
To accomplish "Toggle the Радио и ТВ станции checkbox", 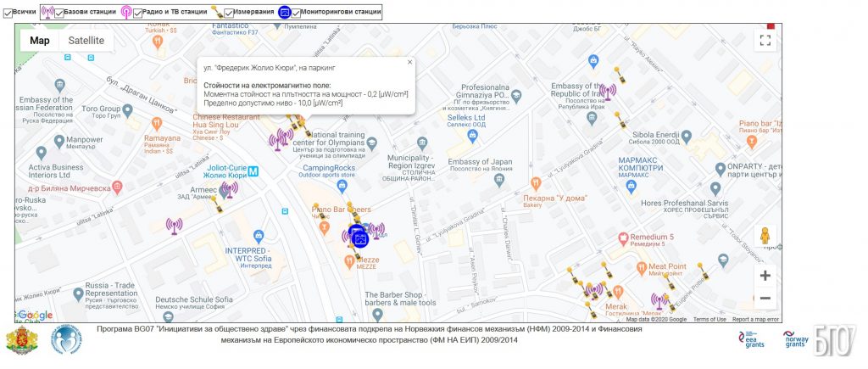I will click(x=138, y=14).
